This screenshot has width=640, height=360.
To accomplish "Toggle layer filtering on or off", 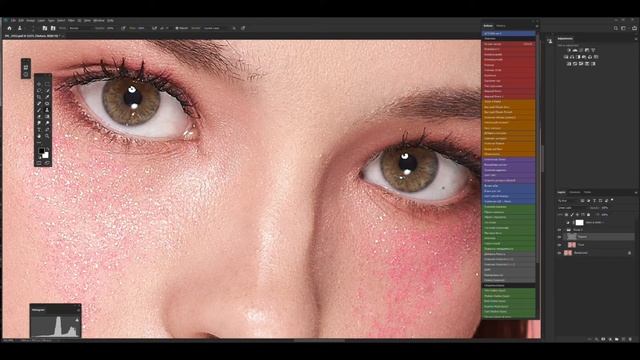I will (x=612, y=200).
